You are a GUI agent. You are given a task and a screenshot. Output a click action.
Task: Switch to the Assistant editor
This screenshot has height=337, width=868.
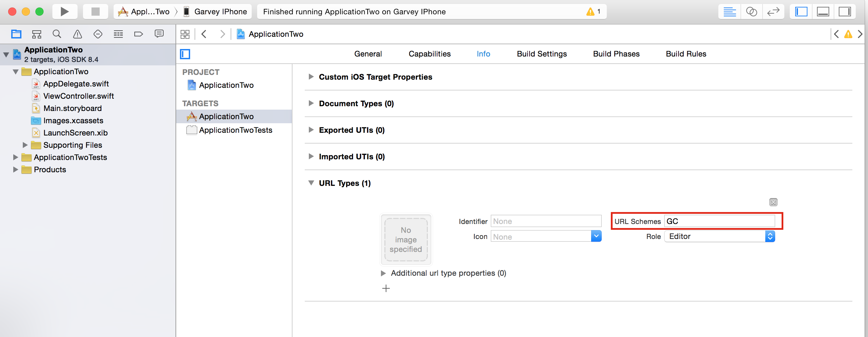tap(751, 12)
